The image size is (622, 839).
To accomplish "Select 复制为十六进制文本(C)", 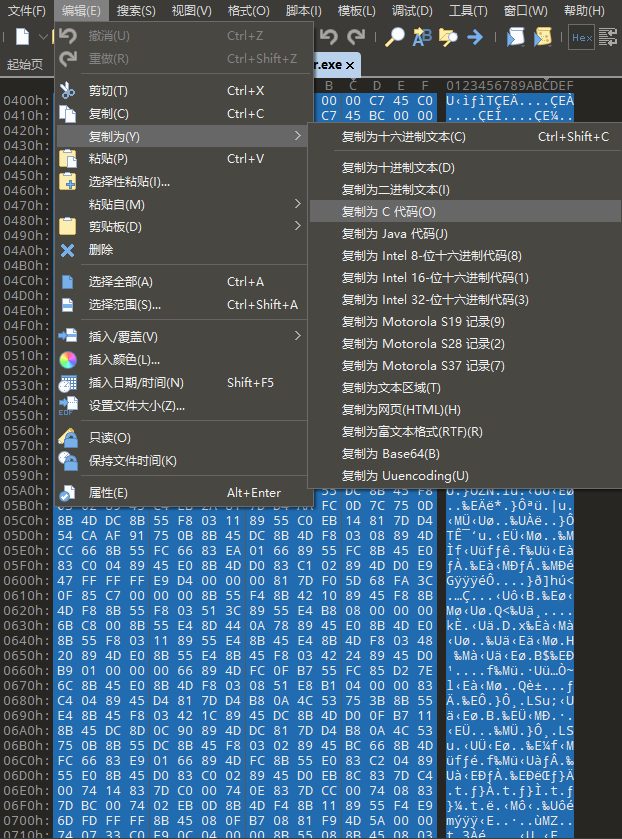I will [x=465, y=137].
